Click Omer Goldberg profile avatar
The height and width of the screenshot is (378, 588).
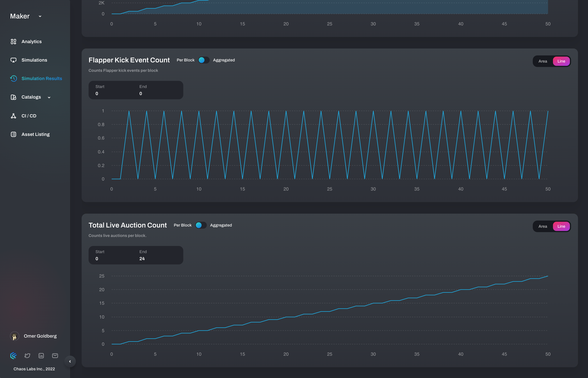(14, 336)
